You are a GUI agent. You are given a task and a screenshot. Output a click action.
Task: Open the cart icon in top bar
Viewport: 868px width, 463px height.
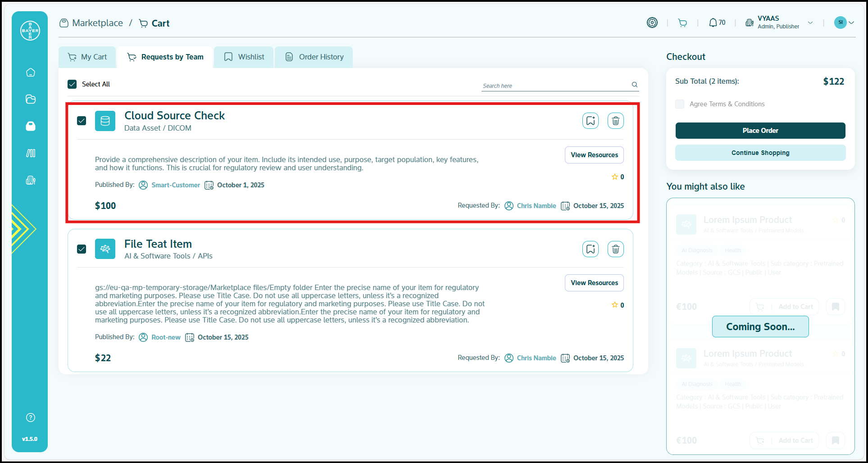pyautogui.click(x=682, y=23)
